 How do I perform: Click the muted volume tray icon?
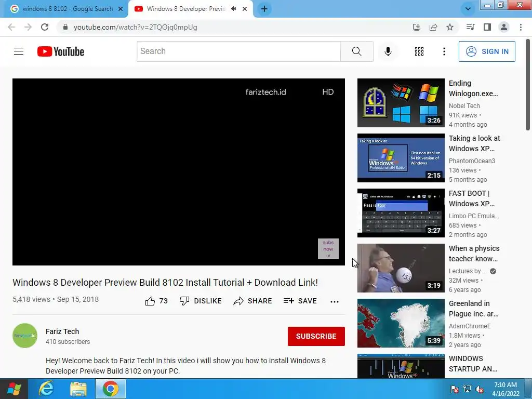point(480,389)
